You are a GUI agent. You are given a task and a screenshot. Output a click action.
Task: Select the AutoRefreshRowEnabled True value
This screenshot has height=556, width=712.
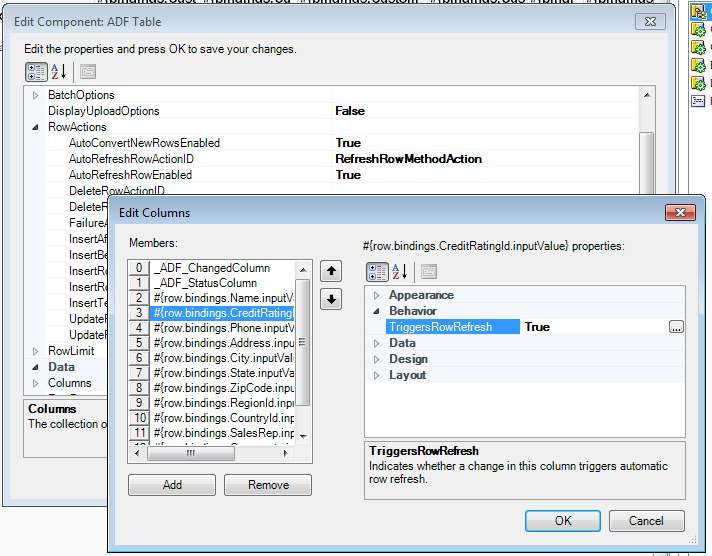(348, 175)
